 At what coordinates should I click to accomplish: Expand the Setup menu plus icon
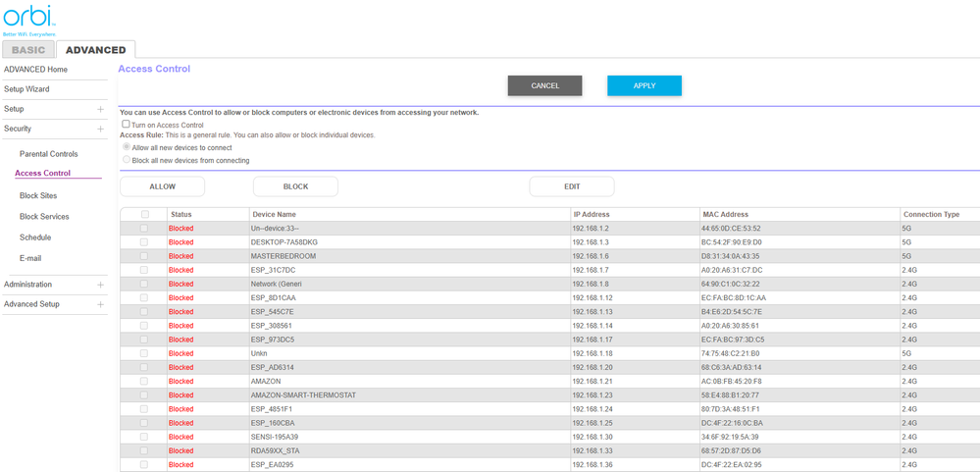click(x=100, y=109)
